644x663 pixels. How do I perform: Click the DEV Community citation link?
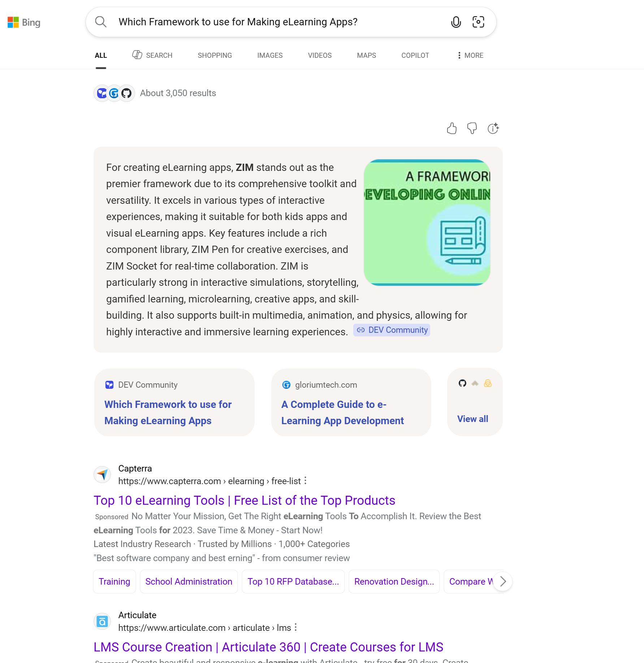[x=392, y=330]
